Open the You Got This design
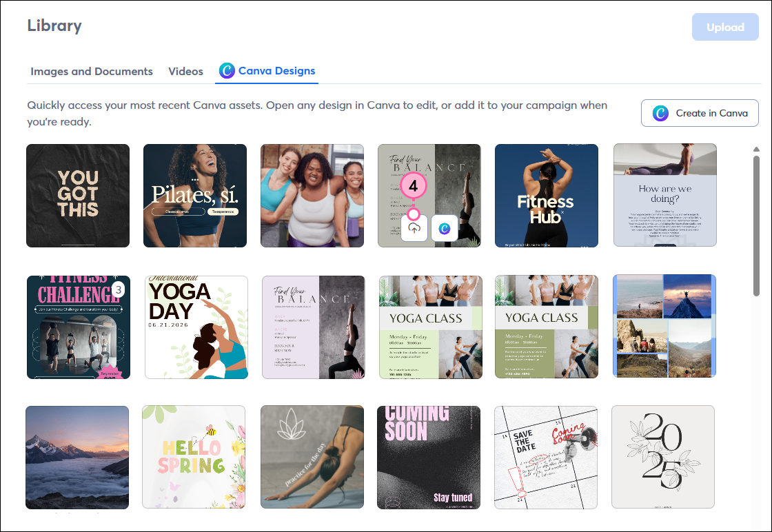The height and width of the screenshot is (532, 772). pyautogui.click(x=77, y=195)
